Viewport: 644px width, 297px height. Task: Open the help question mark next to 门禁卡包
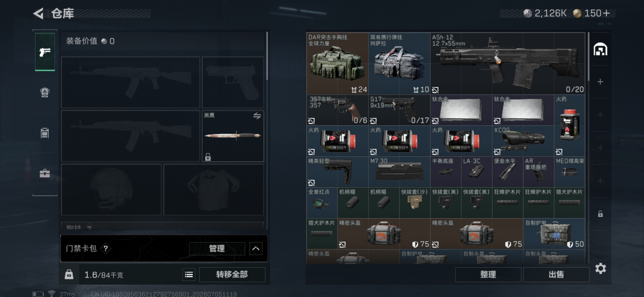106,249
